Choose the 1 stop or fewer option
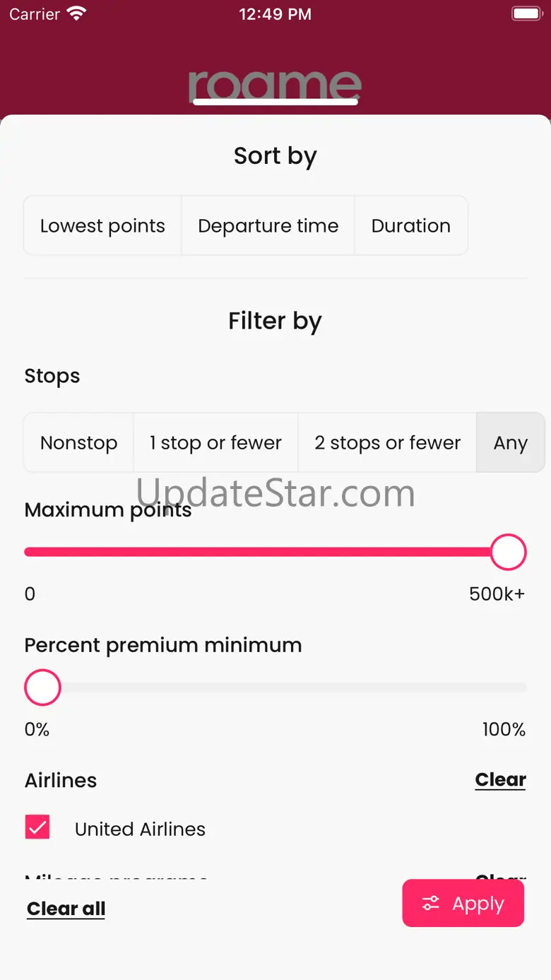 click(215, 443)
